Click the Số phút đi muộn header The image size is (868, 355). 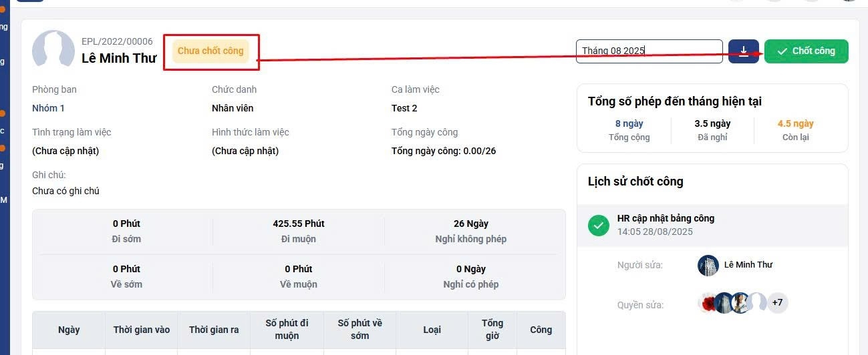pos(287,330)
